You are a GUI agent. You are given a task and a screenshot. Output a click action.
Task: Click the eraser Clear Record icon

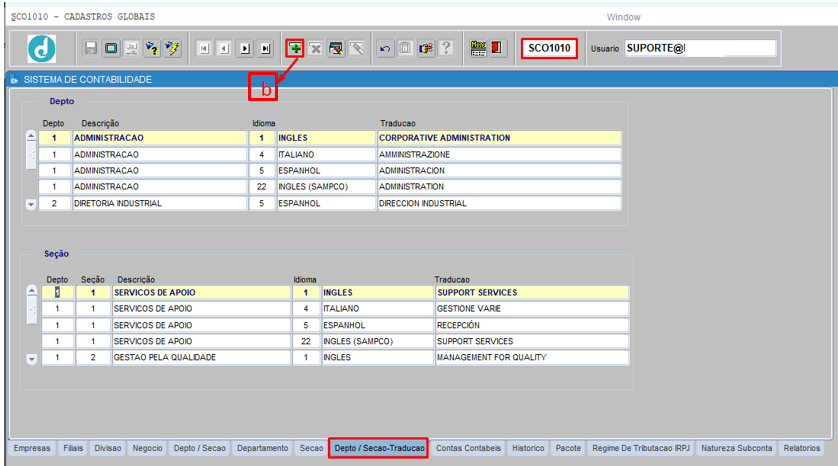pos(356,49)
